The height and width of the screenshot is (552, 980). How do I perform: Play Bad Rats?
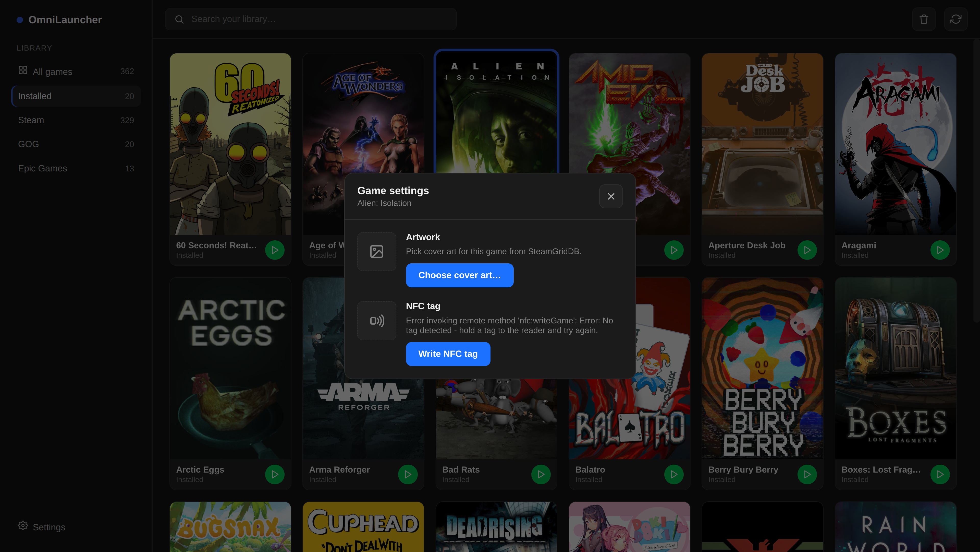(541, 474)
